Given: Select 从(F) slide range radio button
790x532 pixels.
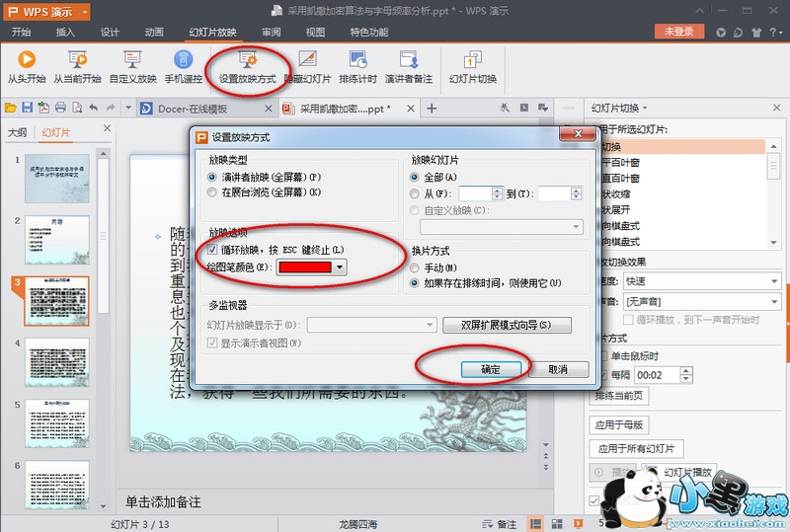Looking at the screenshot, I should click(414, 193).
